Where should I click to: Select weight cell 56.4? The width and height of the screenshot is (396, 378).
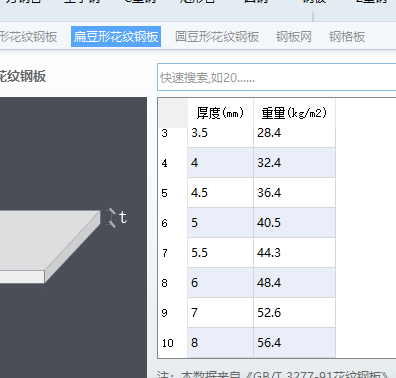(x=294, y=343)
